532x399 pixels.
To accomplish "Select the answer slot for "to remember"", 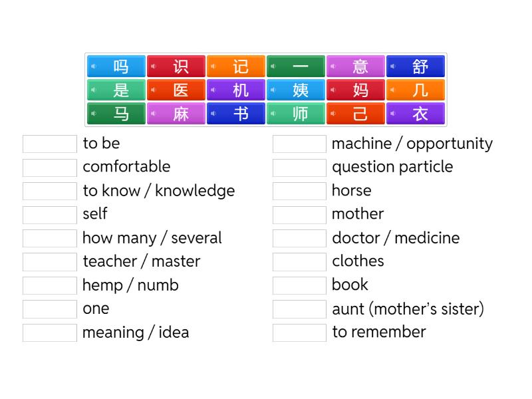I will tap(299, 332).
